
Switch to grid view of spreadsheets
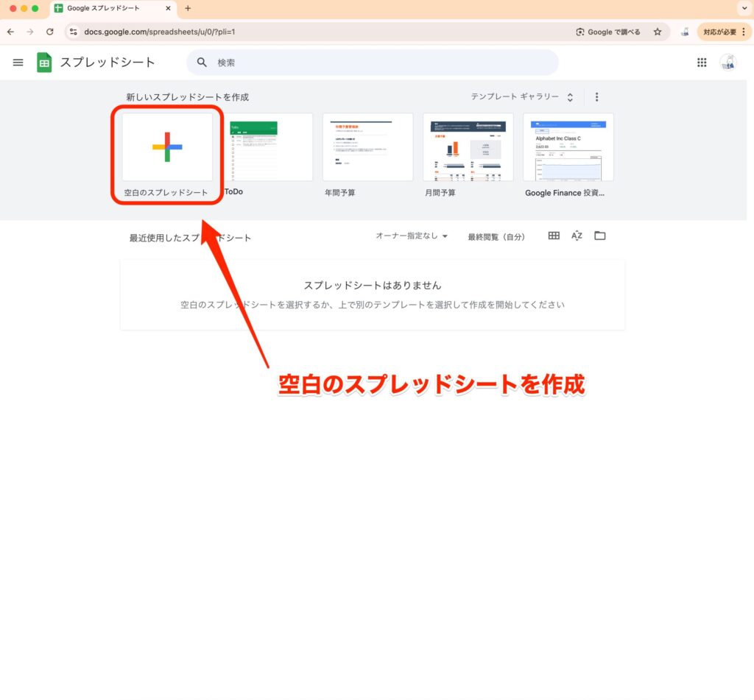(554, 236)
